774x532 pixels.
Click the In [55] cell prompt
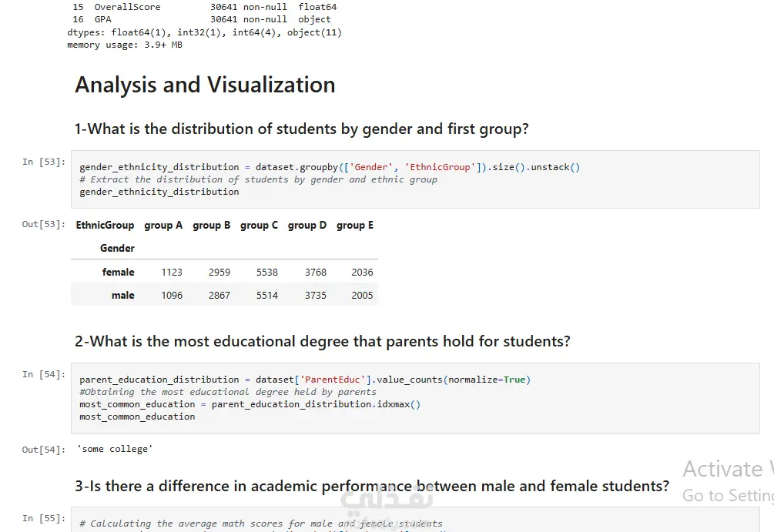44,518
